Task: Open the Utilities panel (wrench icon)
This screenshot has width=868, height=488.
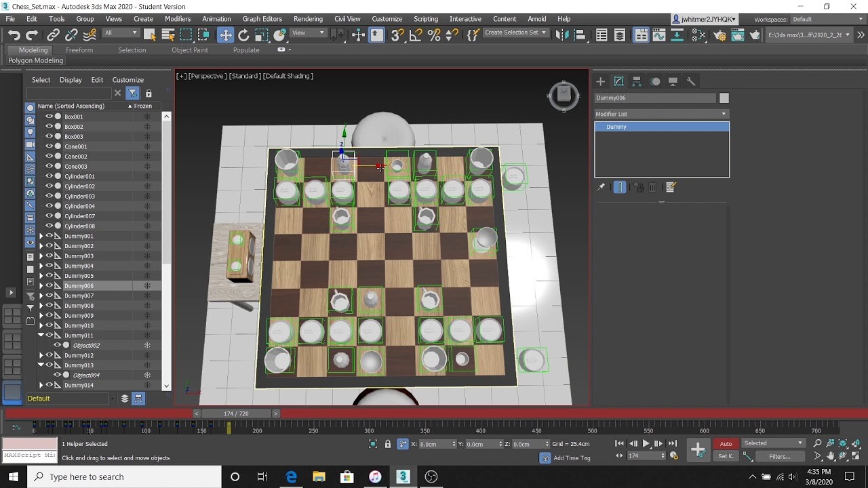Action: [x=690, y=81]
